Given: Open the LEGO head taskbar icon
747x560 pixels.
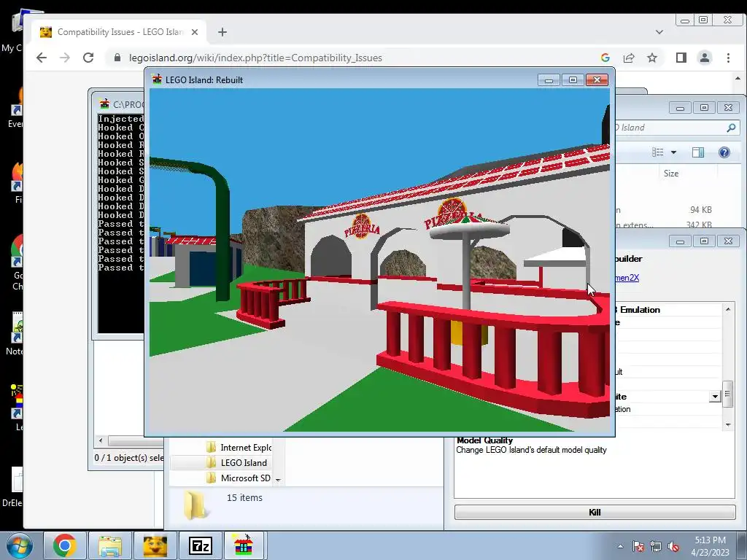Looking at the screenshot, I should click(x=155, y=545).
